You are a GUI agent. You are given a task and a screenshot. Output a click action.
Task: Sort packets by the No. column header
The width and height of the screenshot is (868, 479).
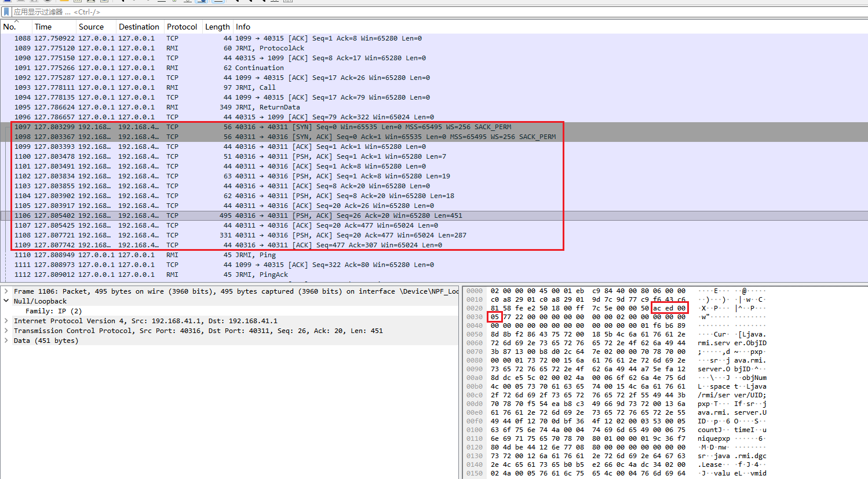(10, 27)
